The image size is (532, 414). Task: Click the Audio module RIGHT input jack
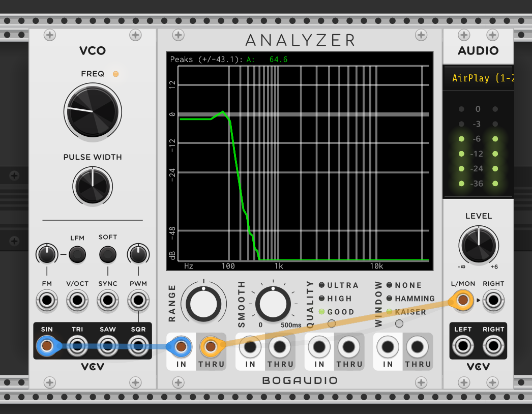click(493, 301)
